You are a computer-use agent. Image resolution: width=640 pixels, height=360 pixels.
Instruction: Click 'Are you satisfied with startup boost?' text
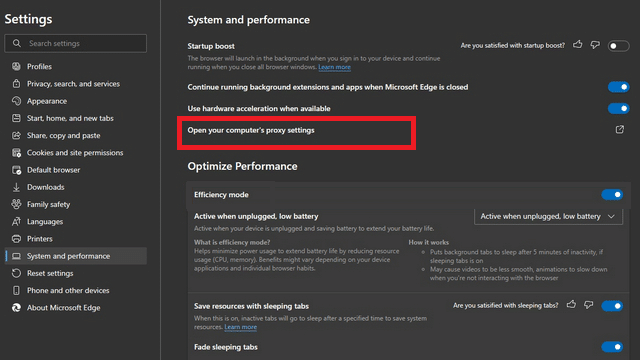[x=513, y=46]
